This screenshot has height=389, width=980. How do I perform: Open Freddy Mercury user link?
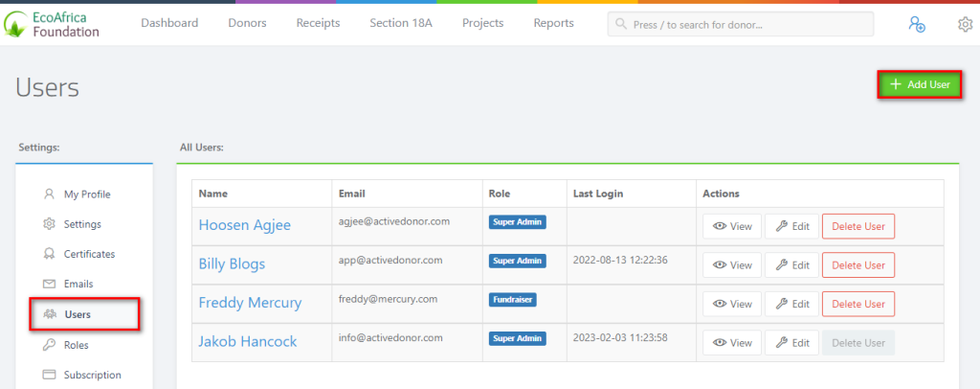(250, 303)
